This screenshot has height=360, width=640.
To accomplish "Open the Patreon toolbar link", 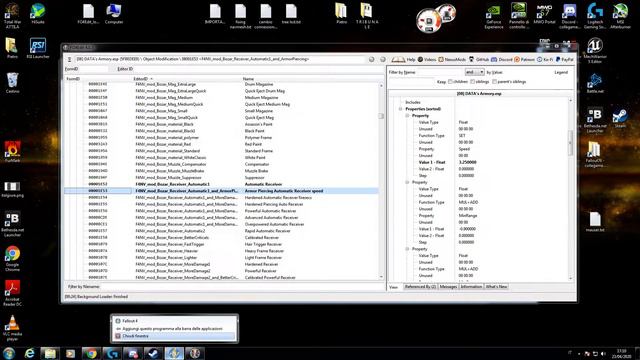I will (x=524, y=60).
